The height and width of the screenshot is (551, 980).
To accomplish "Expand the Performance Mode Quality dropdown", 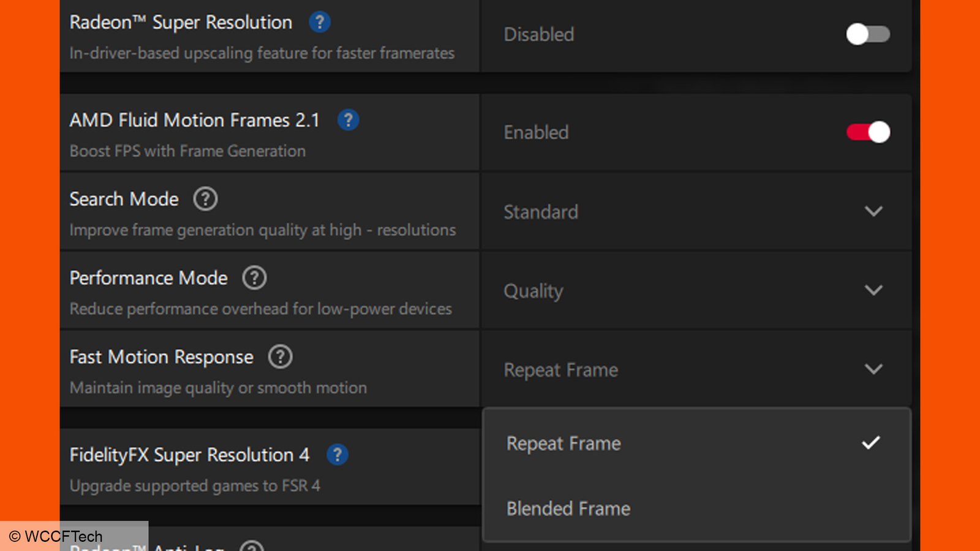I will [696, 291].
